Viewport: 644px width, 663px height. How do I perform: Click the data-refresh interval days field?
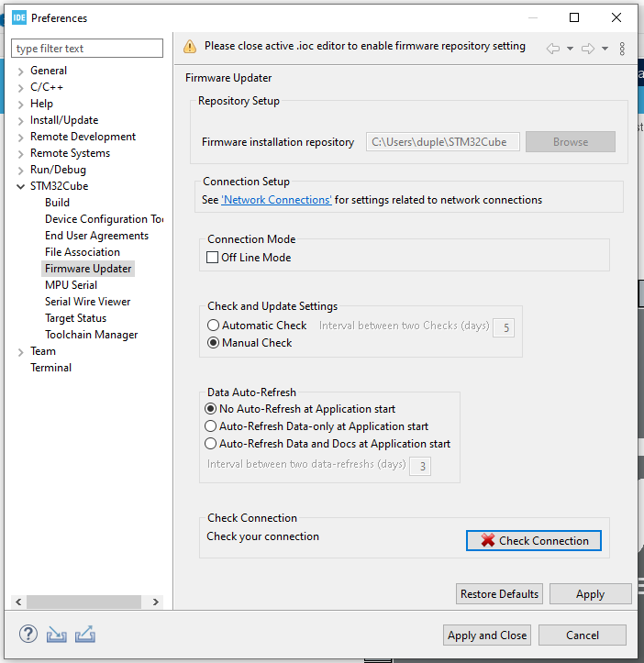pos(420,466)
